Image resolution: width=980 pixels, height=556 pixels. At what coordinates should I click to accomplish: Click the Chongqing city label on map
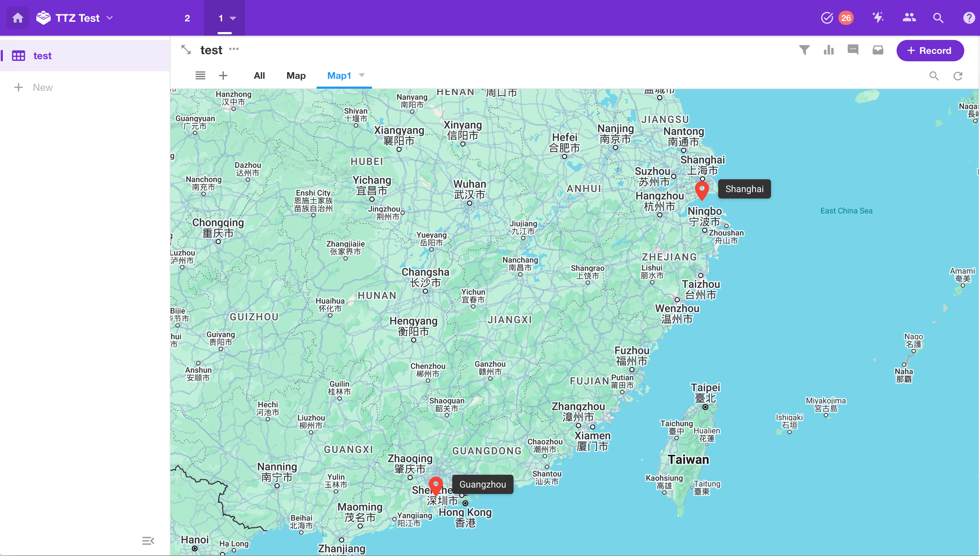(218, 228)
